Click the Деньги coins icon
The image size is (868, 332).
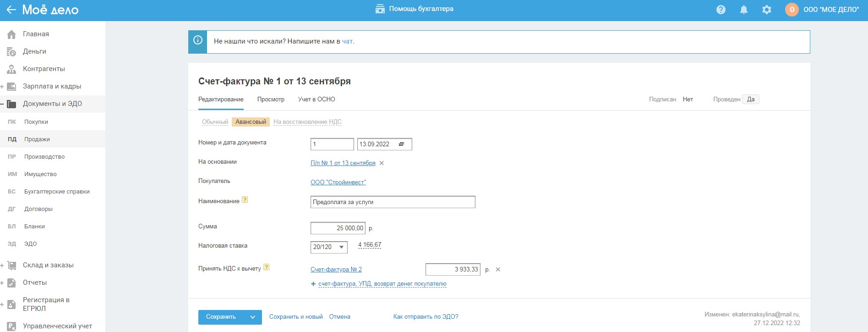11,51
